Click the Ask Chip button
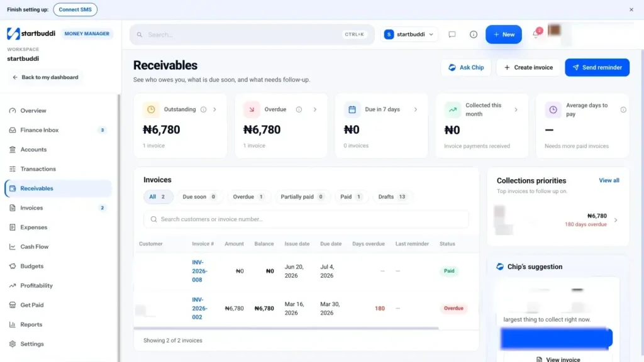The width and height of the screenshot is (644, 362). (x=466, y=67)
